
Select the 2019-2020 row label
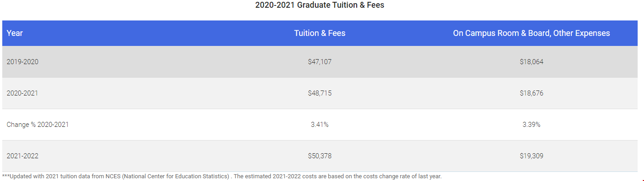tap(22, 62)
